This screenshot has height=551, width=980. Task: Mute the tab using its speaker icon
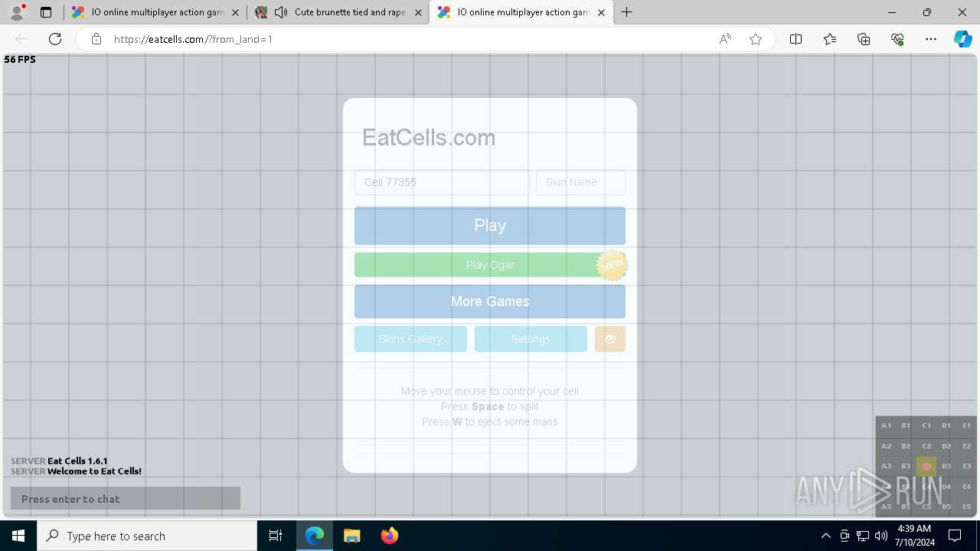click(x=281, y=12)
